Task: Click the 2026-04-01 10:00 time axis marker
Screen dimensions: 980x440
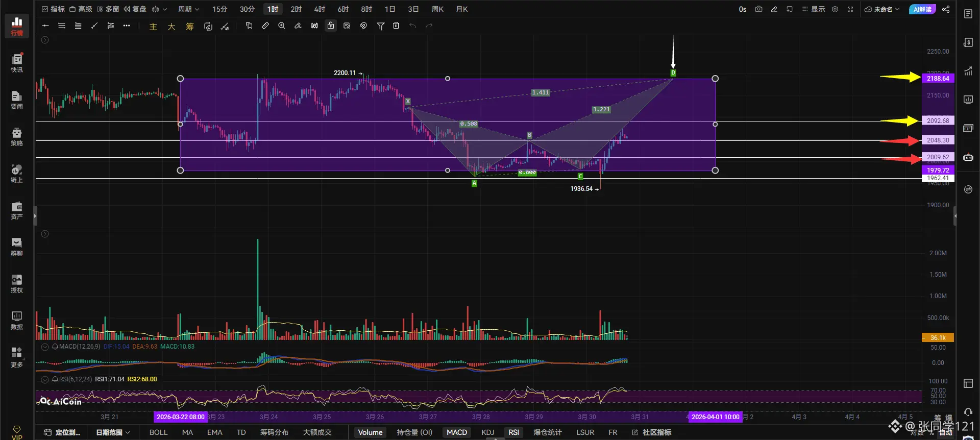Action: (x=715, y=417)
